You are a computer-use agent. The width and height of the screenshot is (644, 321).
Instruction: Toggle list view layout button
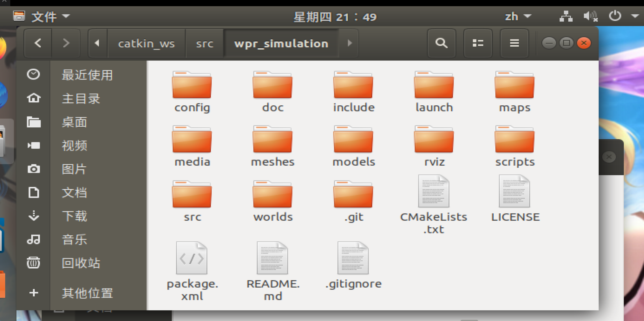(478, 43)
